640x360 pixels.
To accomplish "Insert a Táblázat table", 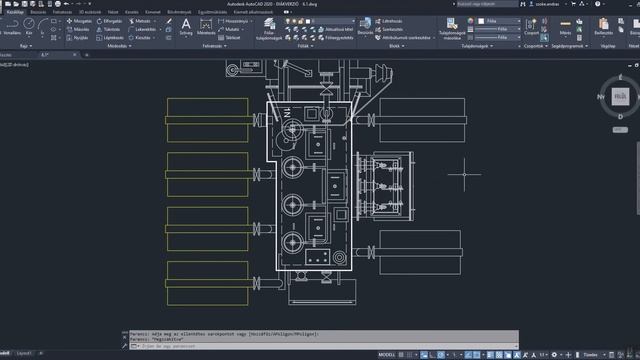I will (229, 38).
